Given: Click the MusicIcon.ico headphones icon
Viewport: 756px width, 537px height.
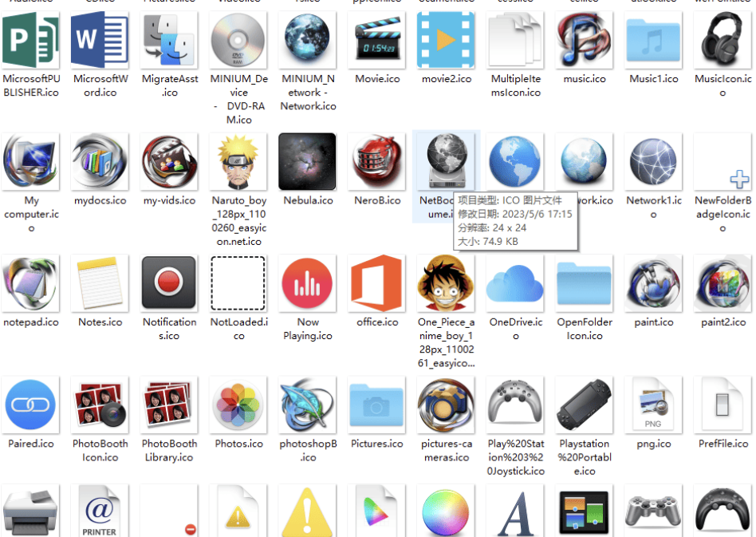Looking at the screenshot, I should point(723,40).
